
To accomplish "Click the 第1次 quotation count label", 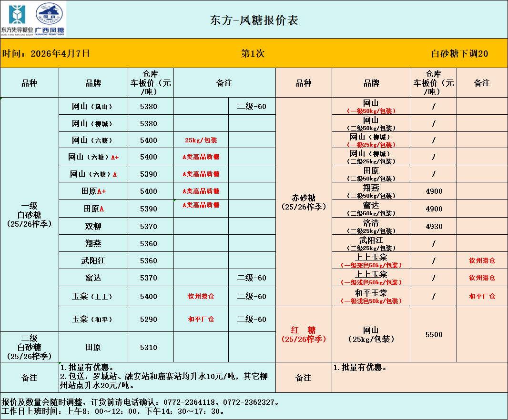I will tap(253, 53).
